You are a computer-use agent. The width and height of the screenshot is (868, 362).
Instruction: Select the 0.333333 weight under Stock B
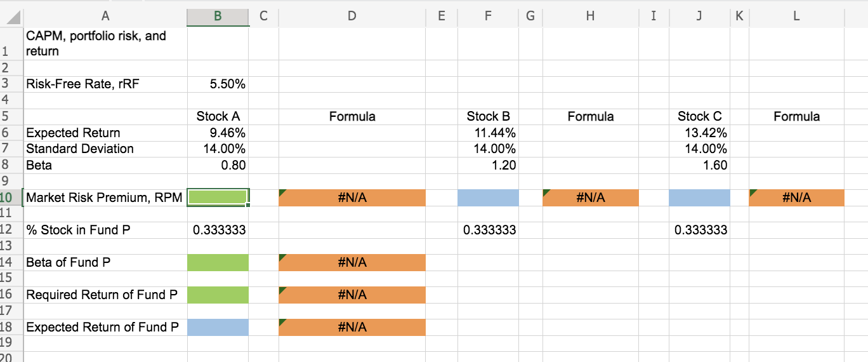[488, 230]
